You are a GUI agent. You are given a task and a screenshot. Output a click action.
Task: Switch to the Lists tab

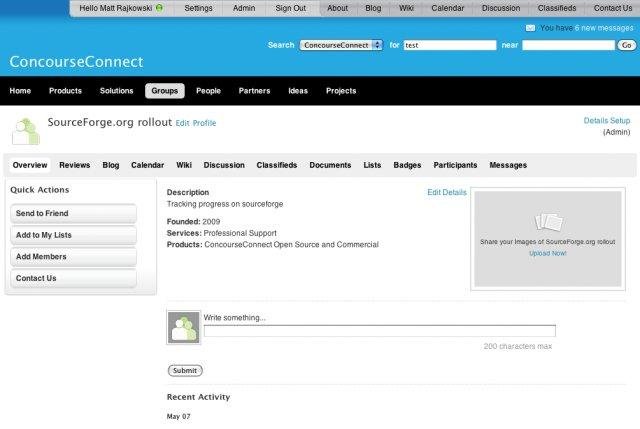pyautogui.click(x=372, y=165)
